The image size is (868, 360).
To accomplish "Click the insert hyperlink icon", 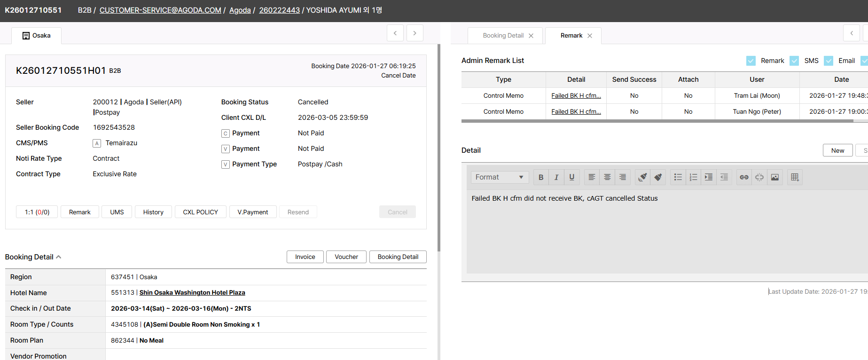I will tap(744, 177).
